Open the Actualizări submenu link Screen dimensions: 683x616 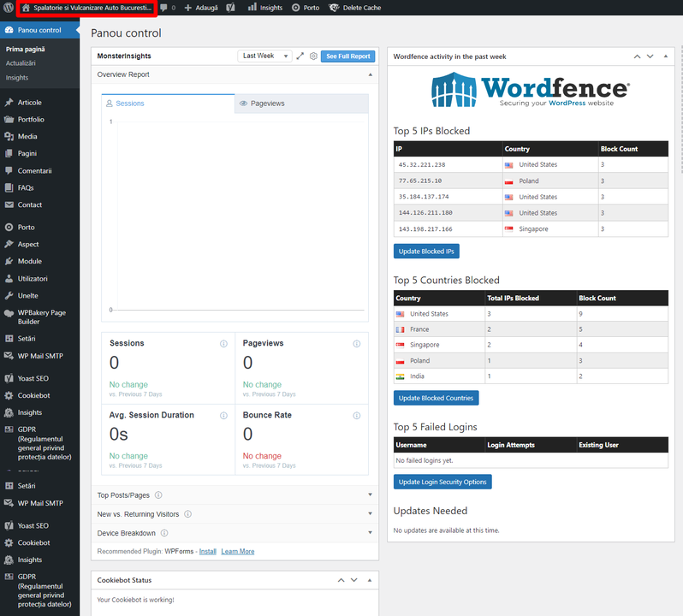(x=21, y=63)
